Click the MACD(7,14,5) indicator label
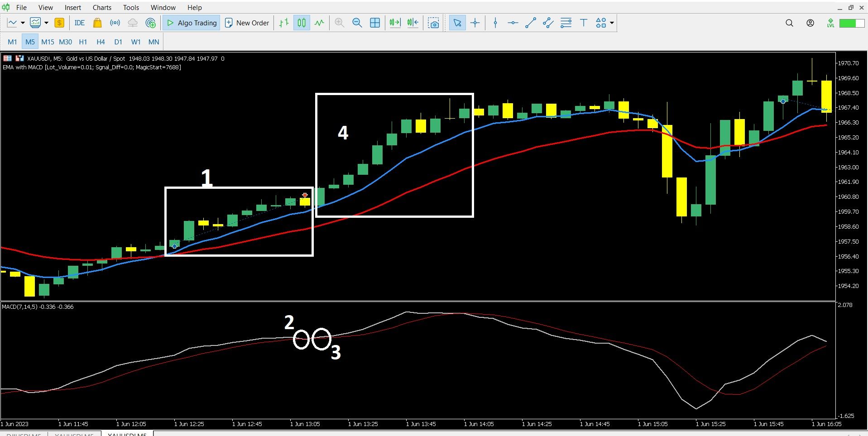Image resolution: width=868 pixels, height=436 pixels. (38, 307)
